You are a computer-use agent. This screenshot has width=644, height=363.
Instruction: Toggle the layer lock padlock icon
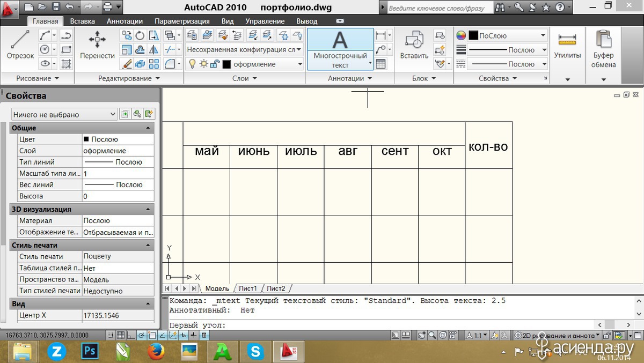point(214,64)
